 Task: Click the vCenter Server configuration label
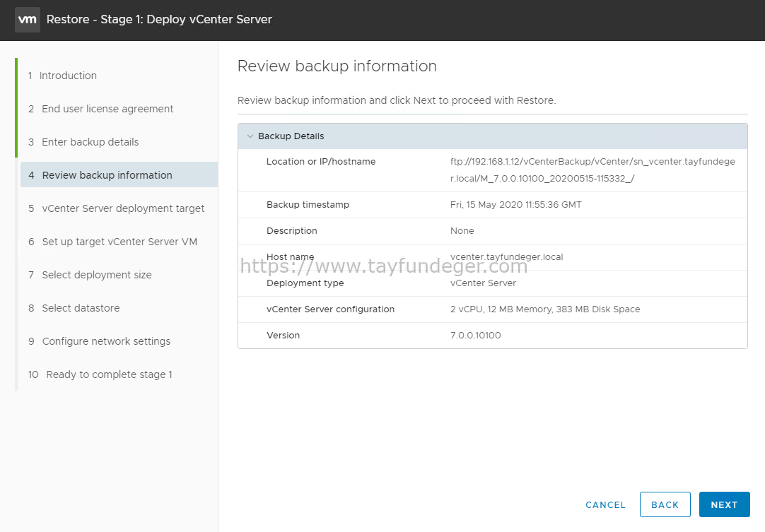pos(330,309)
